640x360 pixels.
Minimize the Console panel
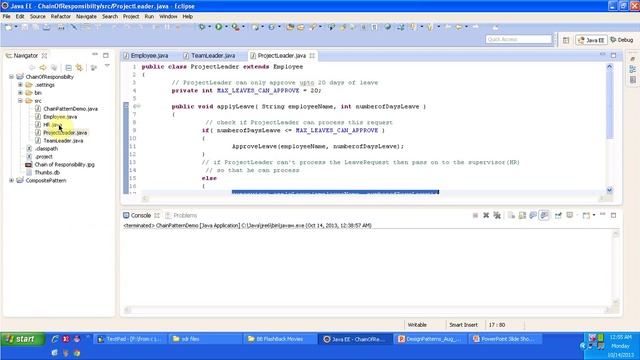[602, 214]
